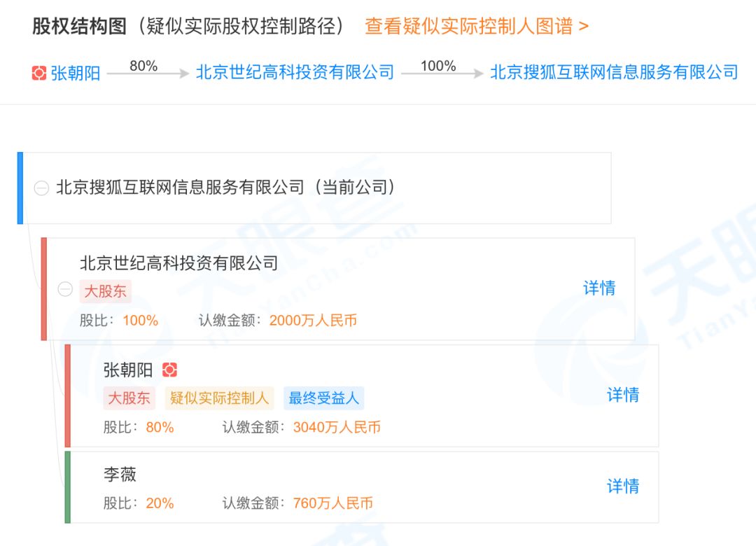Open 北京世纪高科投资有限公司 link in control path

[x=295, y=72]
